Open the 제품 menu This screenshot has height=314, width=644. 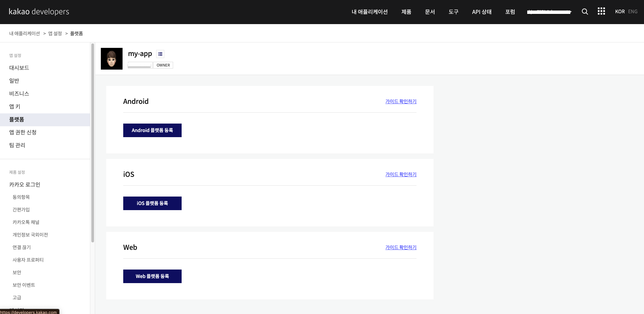pos(406,12)
